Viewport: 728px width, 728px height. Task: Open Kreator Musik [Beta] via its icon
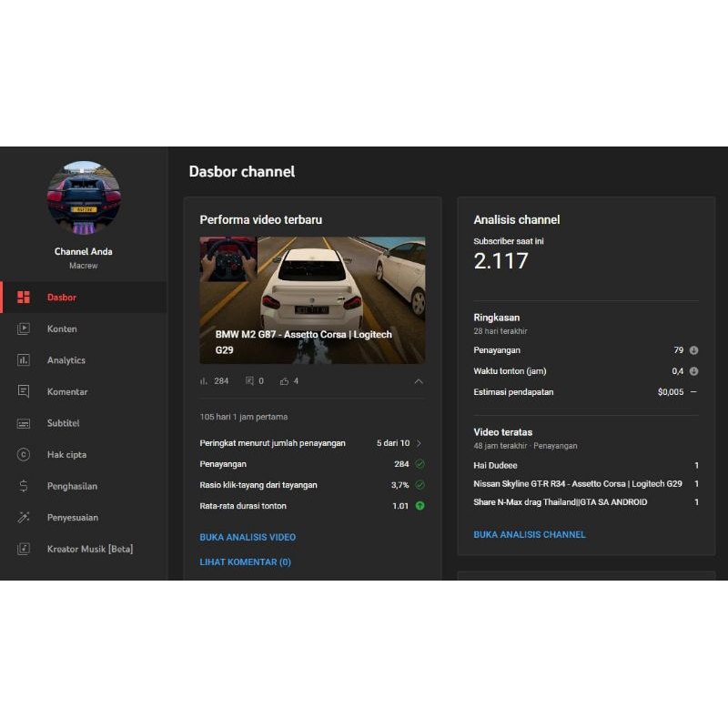pyautogui.click(x=26, y=549)
